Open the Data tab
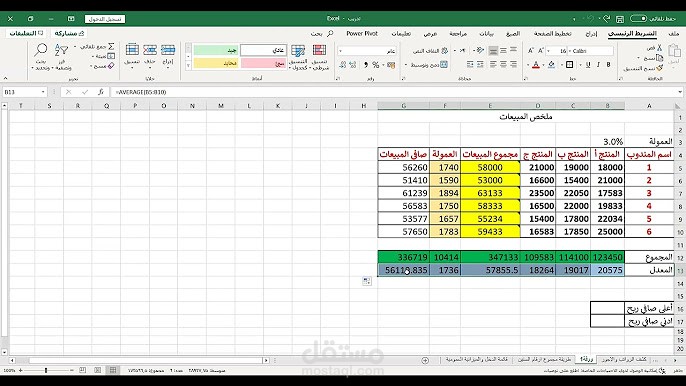686x386 pixels. coord(486,34)
